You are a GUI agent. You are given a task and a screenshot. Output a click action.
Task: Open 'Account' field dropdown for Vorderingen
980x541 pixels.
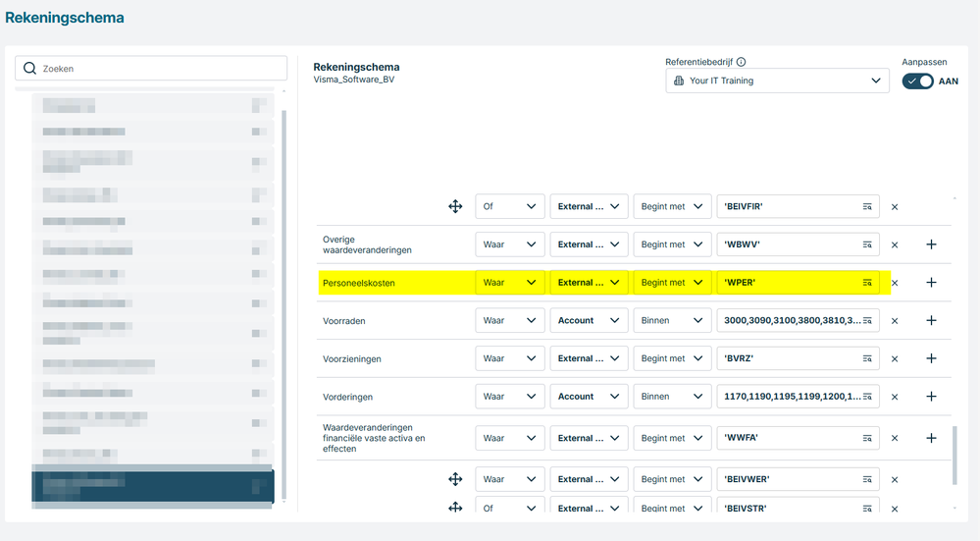[589, 397]
